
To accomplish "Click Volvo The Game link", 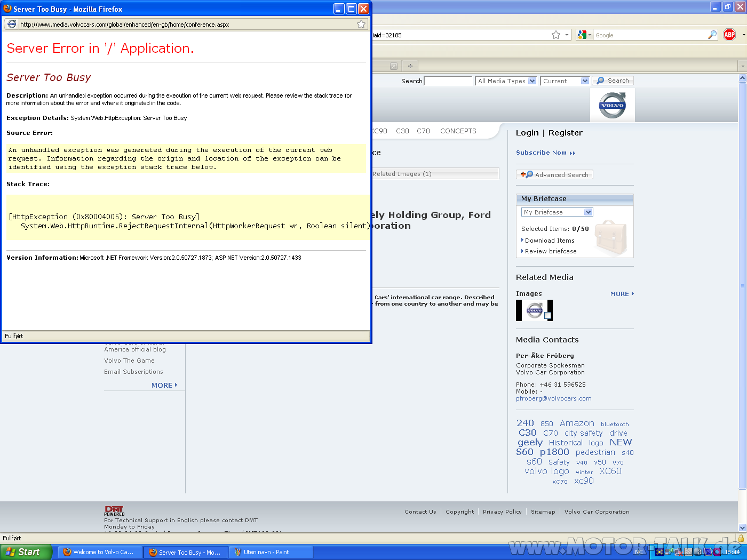I will click(129, 361).
